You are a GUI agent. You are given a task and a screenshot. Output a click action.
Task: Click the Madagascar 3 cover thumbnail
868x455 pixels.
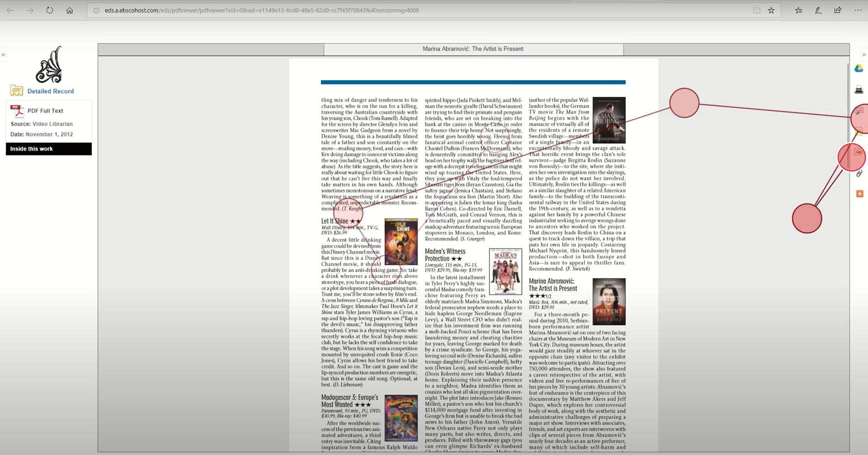coord(401,418)
